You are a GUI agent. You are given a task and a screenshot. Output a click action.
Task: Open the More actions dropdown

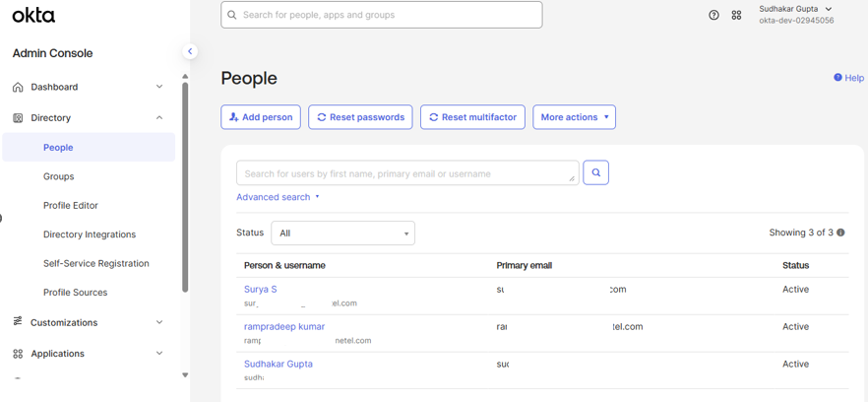tap(574, 117)
